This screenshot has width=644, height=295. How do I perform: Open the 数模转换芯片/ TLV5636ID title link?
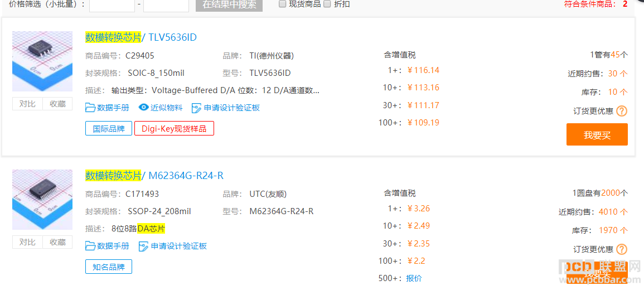(x=141, y=37)
